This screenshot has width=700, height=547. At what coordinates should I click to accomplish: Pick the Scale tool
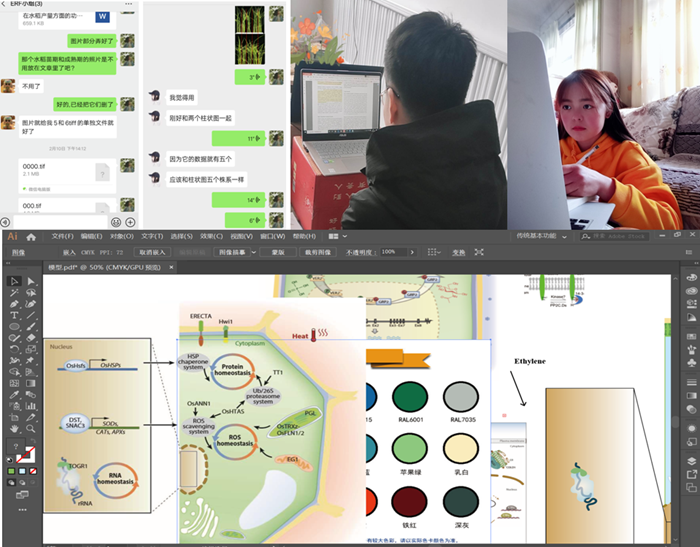[x=31, y=349]
